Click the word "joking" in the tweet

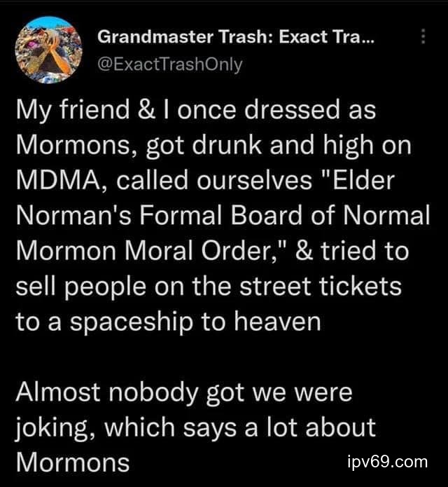[52, 427]
